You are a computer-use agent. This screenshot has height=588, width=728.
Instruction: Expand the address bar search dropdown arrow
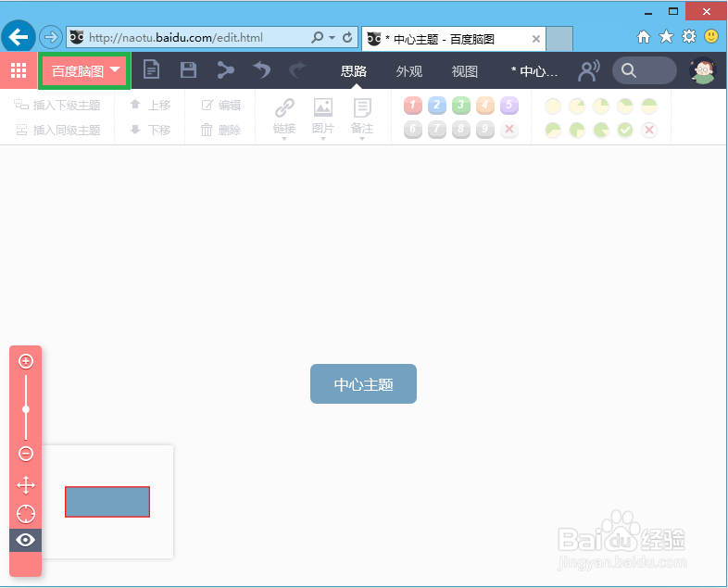tap(332, 38)
